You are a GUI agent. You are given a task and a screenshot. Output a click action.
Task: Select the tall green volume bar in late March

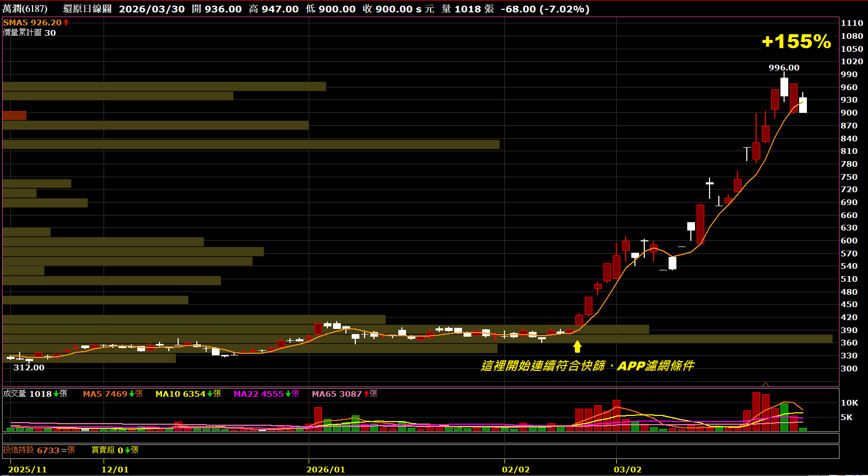[x=784, y=417]
